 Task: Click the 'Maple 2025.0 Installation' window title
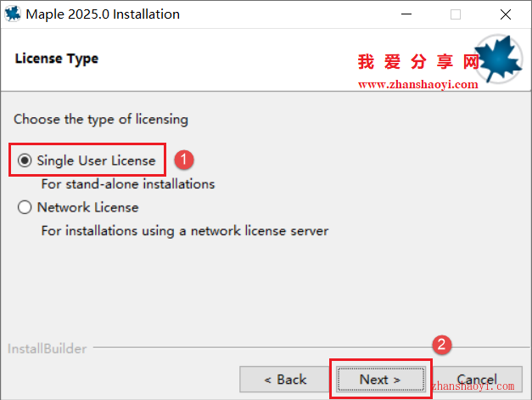[x=103, y=14]
